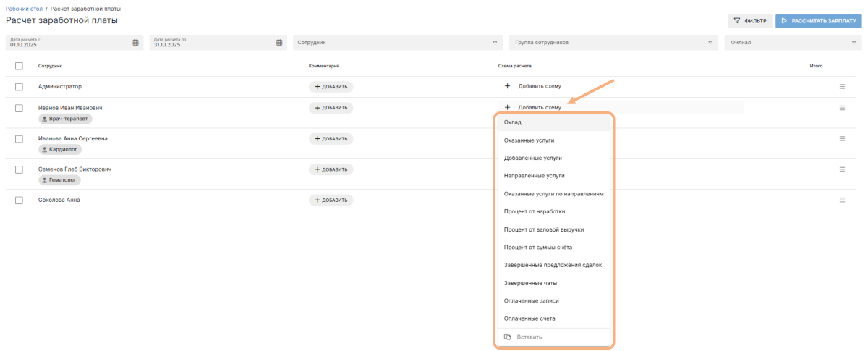Click paste icon next to Вставить
868x351 pixels.
[x=508, y=337]
